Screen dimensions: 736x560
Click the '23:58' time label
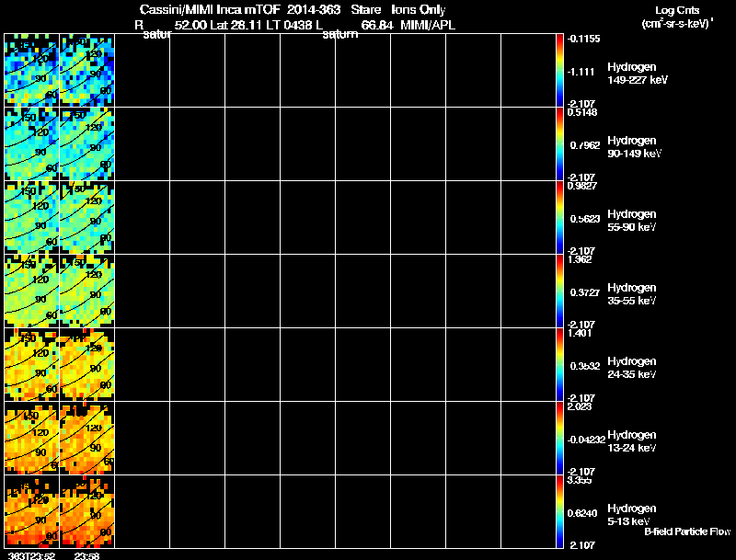pos(86,555)
